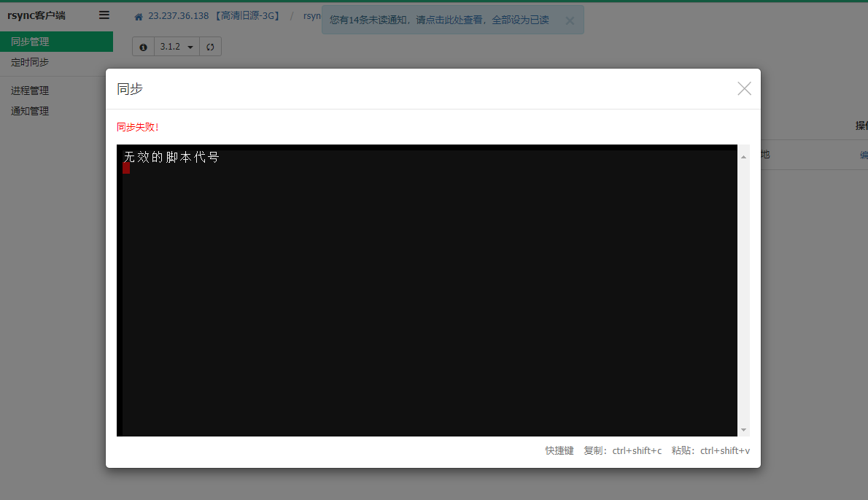868x500 pixels.
Task: Select 同步管理 in the sidebar
Action: pos(31,42)
